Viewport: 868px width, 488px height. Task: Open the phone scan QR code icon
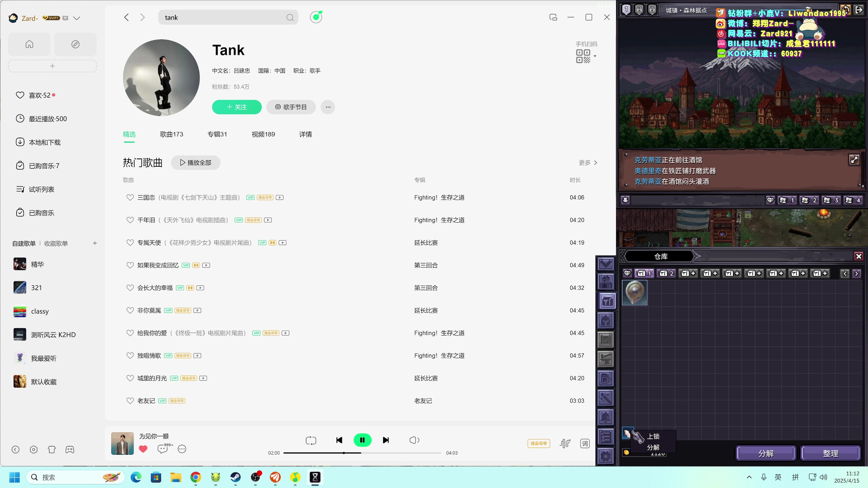coord(583,56)
